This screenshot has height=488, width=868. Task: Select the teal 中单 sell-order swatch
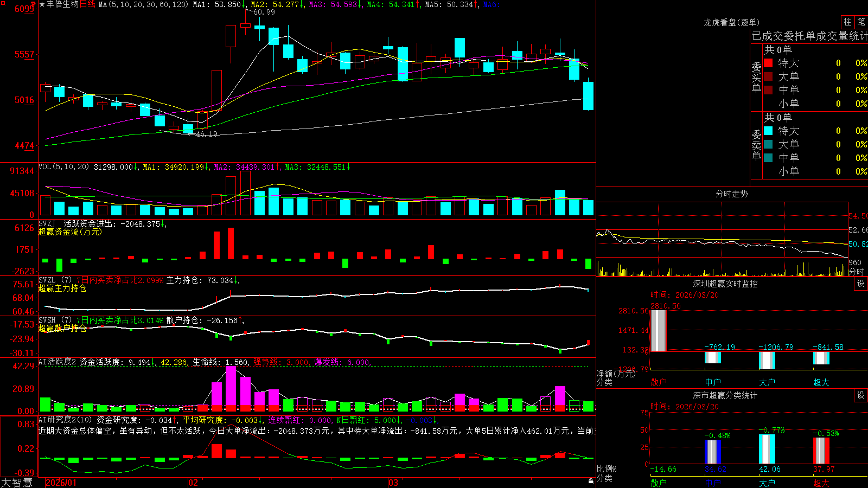pos(768,158)
